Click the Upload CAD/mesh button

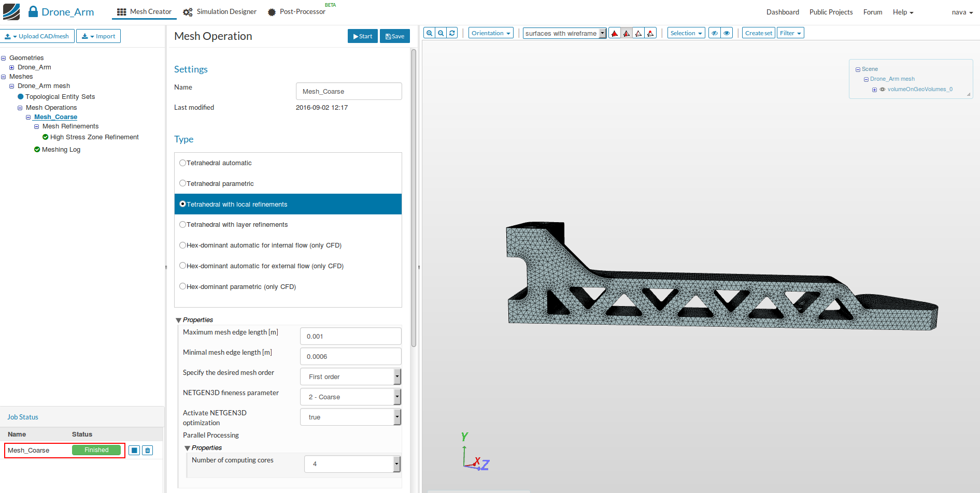point(37,36)
